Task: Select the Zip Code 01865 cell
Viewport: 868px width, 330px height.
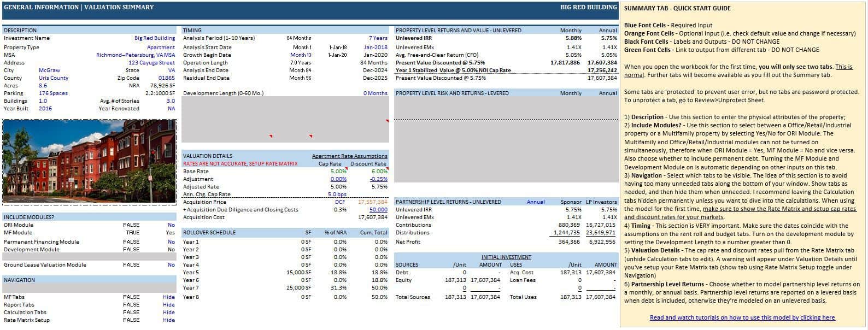Action: (167, 78)
